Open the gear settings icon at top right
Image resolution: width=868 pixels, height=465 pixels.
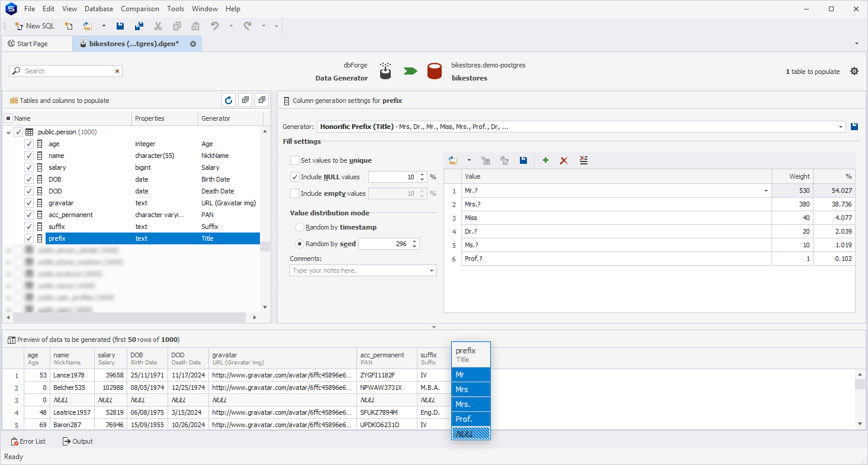[x=854, y=71]
